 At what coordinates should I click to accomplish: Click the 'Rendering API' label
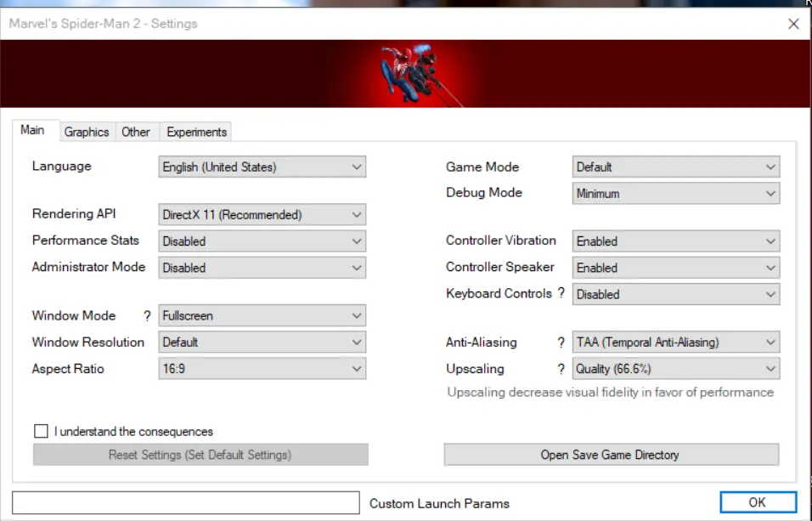(74, 213)
